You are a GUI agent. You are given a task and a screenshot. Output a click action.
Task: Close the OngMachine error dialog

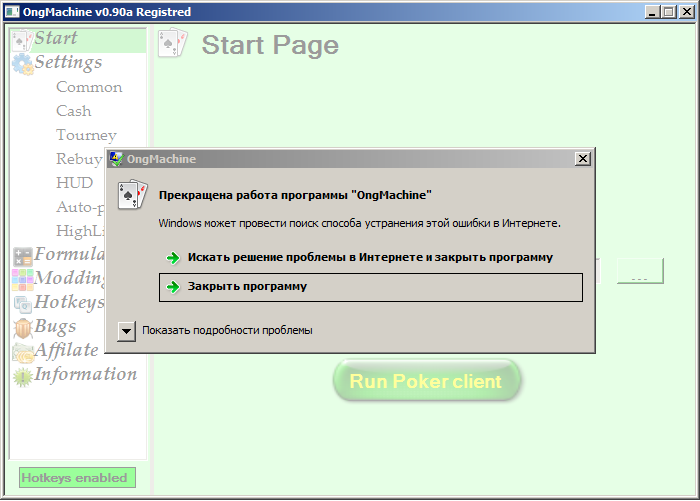coord(583,159)
